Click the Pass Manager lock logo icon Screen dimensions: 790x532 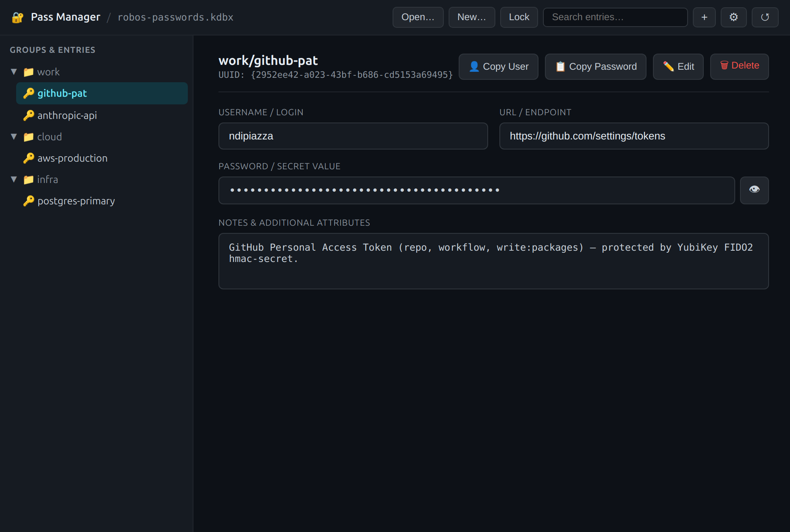click(18, 17)
